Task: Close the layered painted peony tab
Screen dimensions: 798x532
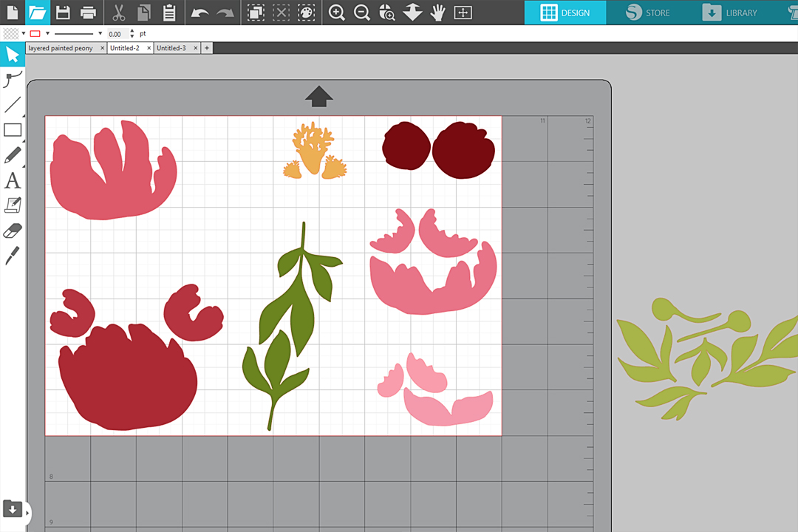Action: click(102, 48)
